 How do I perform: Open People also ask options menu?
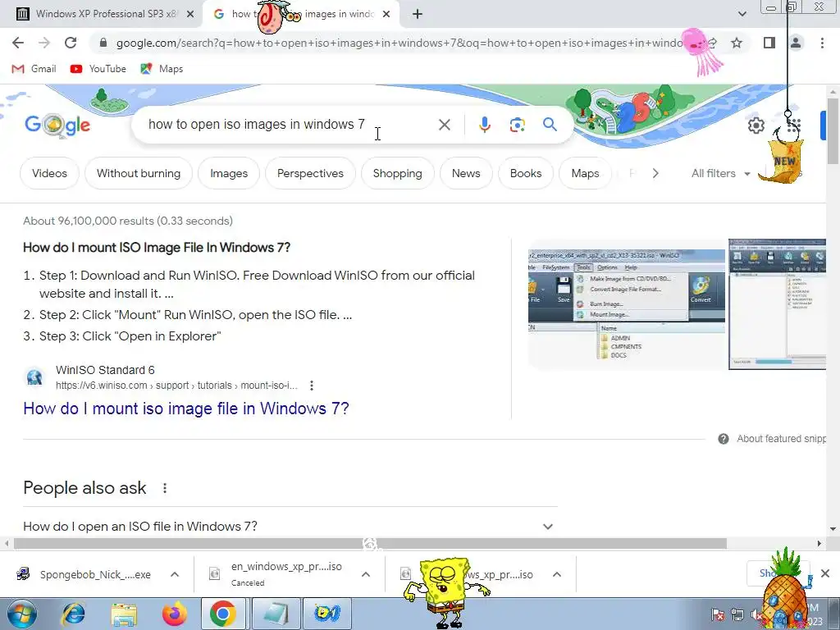click(x=165, y=488)
